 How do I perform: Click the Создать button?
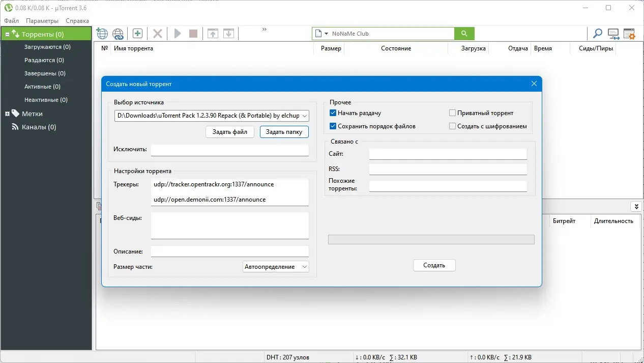click(434, 265)
